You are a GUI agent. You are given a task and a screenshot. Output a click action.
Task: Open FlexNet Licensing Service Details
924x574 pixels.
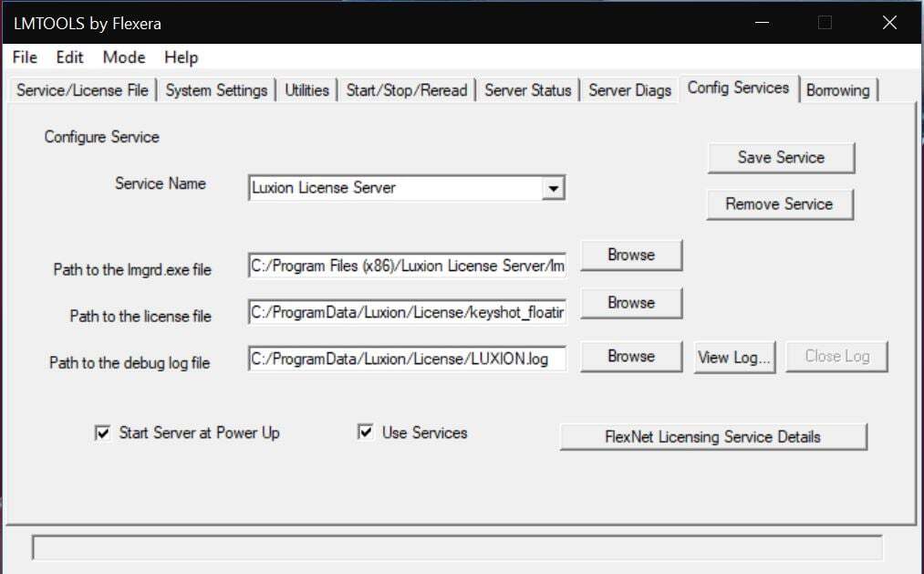[713, 437]
